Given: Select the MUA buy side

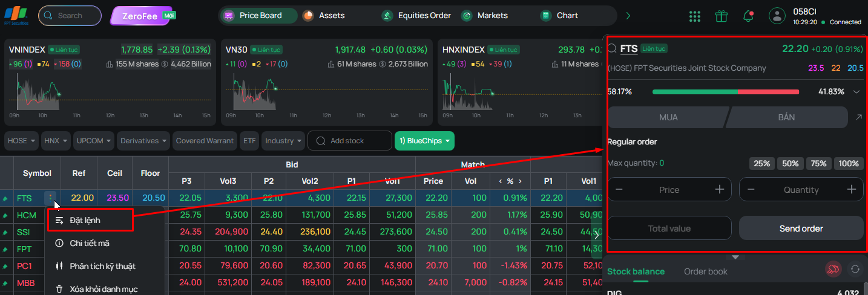Looking at the screenshot, I should [668, 117].
